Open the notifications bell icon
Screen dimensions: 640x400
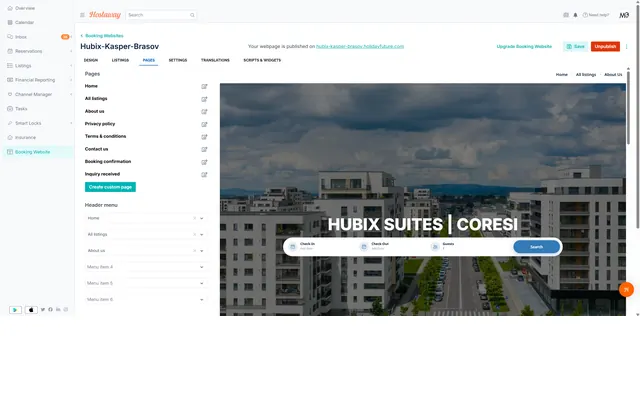tap(576, 15)
